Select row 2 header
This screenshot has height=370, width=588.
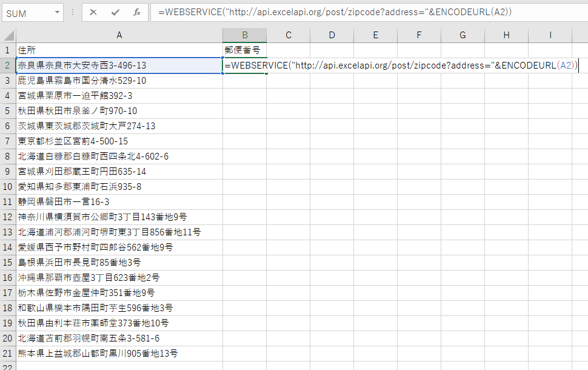pos(7,66)
